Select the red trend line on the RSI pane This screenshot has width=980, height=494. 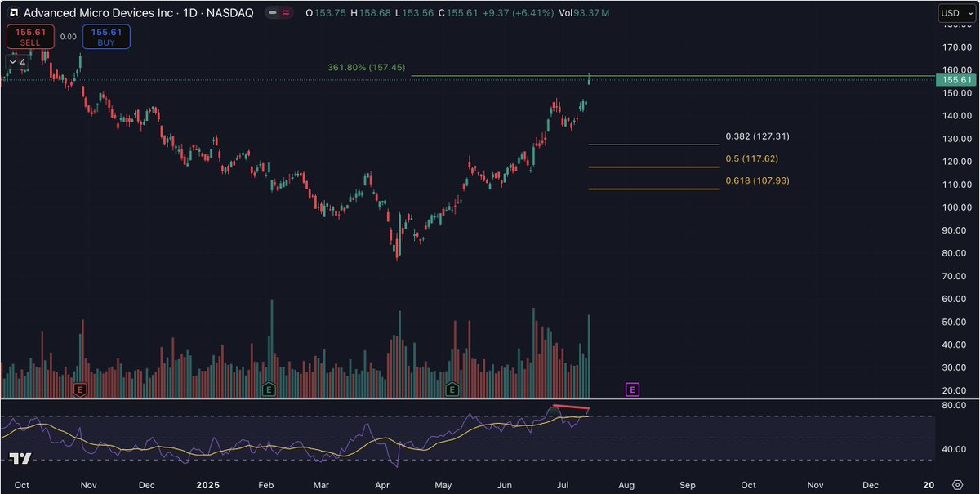coord(571,407)
